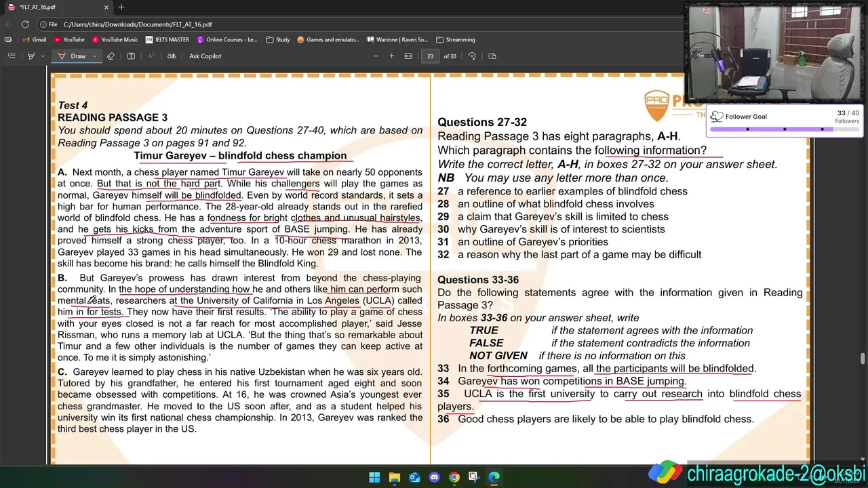Go back in browser history
This screenshot has height=488, width=868.
click(x=9, y=24)
